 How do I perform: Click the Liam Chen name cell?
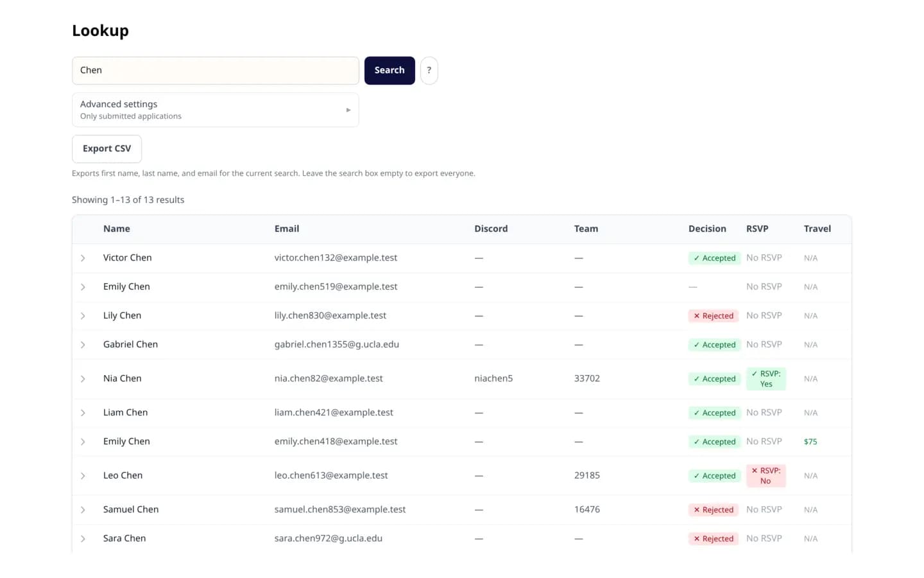[x=125, y=412]
